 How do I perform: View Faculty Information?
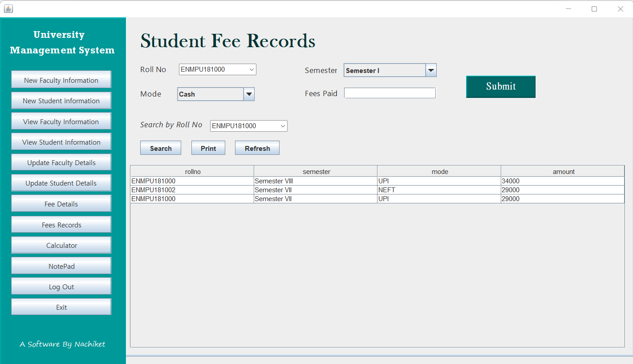tap(61, 121)
